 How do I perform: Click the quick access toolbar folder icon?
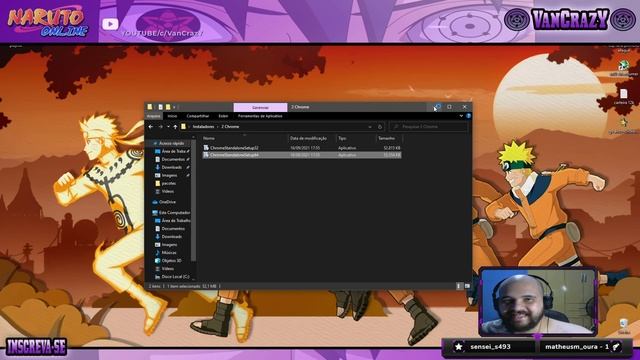[x=150, y=107]
